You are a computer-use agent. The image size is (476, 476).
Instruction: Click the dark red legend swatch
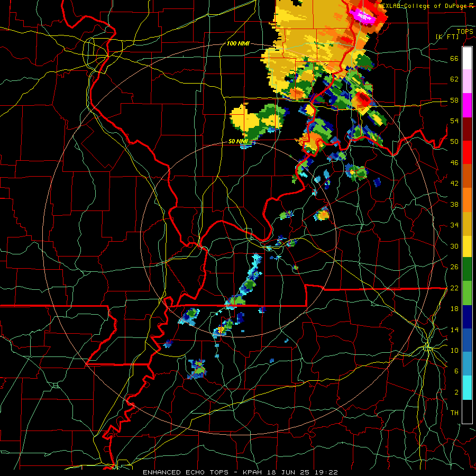click(467, 129)
